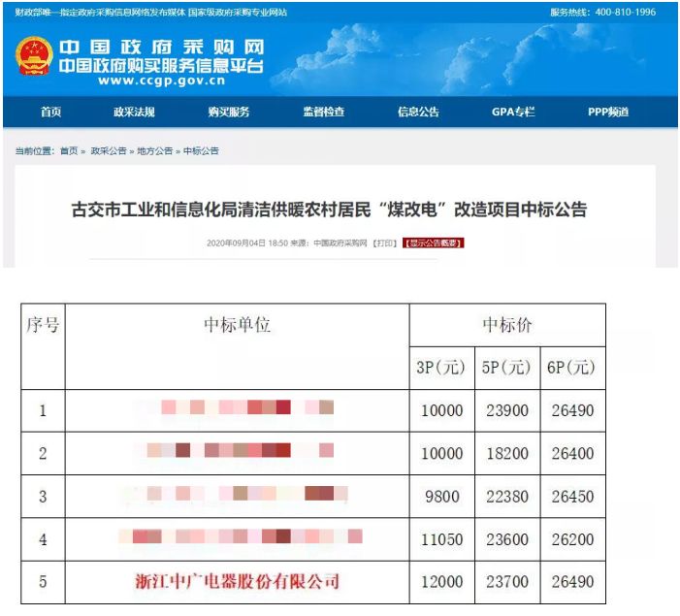Click the 中国政府购买服务信息平台 subtitle text
Screen dimensions: 680x616
[x=161, y=66]
